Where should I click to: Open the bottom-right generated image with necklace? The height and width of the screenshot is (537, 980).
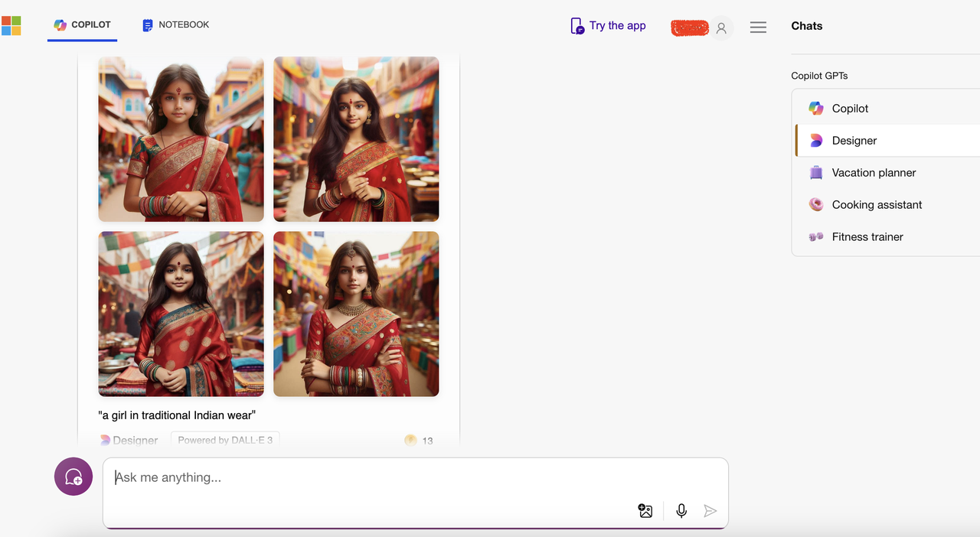tap(356, 314)
